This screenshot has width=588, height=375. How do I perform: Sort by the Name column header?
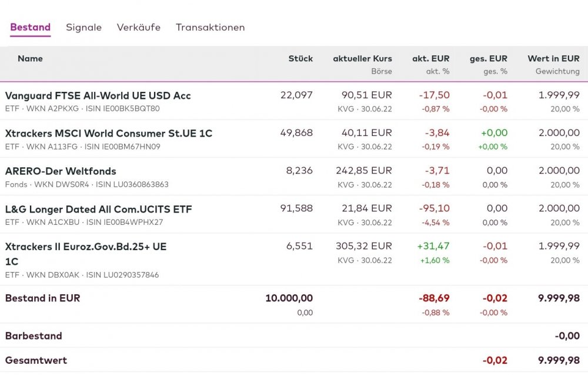click(30, 58)
